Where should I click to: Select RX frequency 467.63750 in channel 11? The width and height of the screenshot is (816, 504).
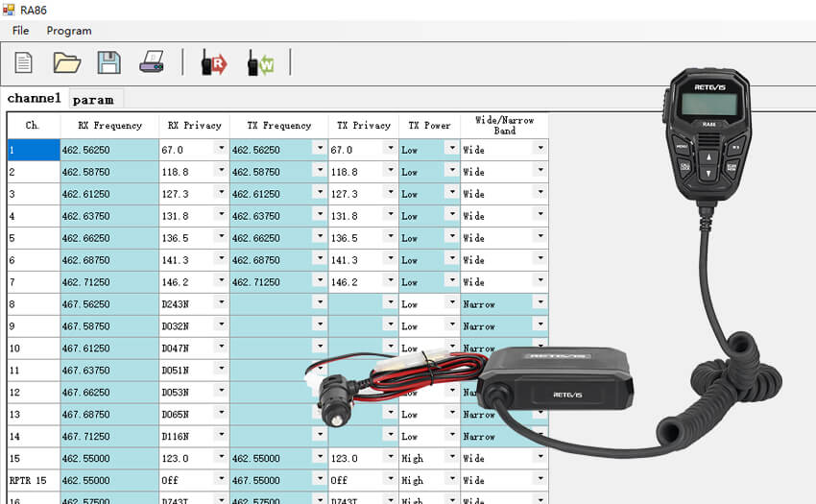coord(109,371)
